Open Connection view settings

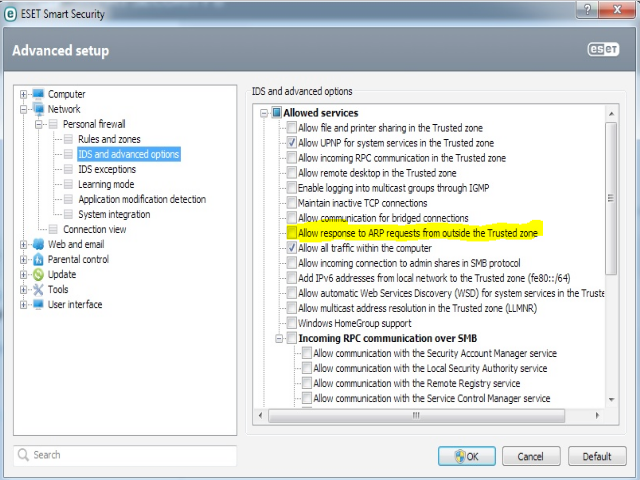(94, 229)
